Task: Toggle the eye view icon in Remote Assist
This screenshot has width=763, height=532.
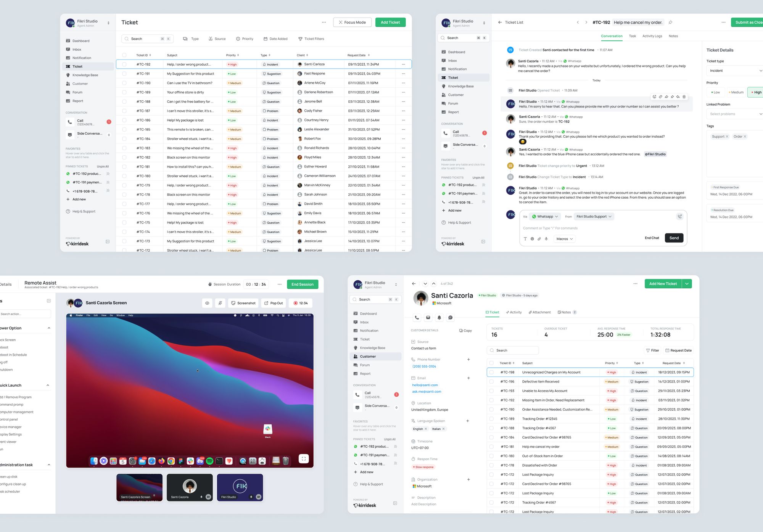Action: tap(207, 303)
